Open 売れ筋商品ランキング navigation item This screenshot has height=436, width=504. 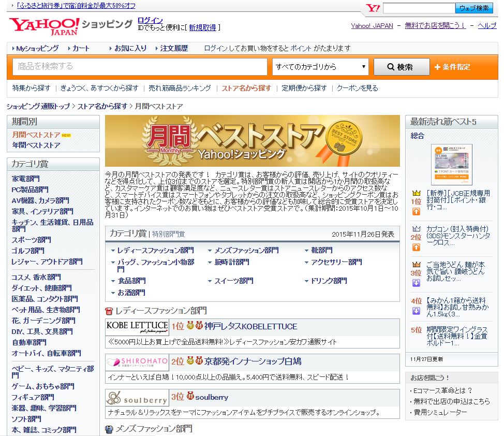pyautogui.click(x=180, y=88)
